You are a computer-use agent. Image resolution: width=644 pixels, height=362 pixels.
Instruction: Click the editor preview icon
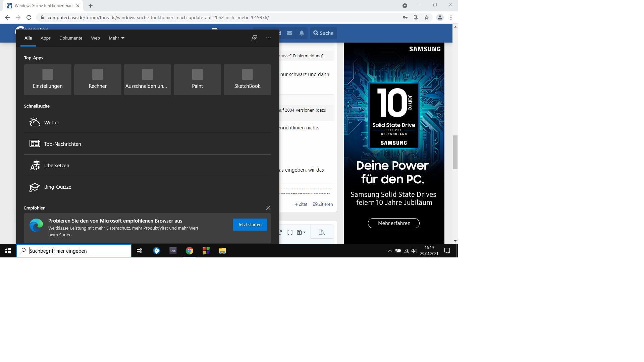[x=321, y=232]
